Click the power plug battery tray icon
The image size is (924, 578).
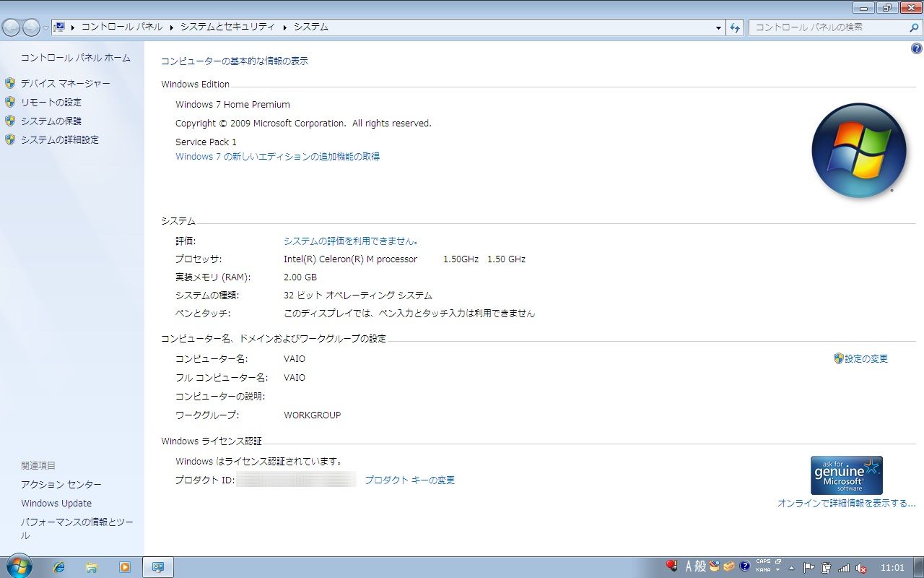click(827, 568)
